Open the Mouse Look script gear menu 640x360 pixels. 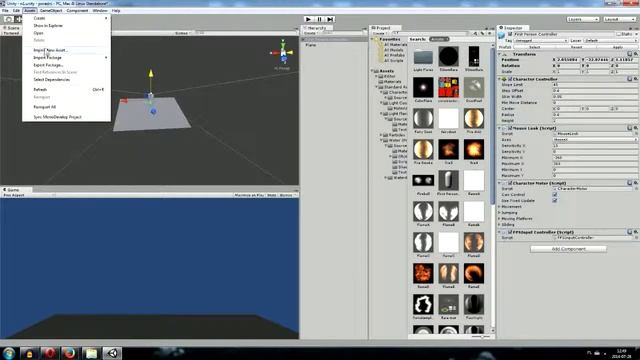[x=636, y=128]
